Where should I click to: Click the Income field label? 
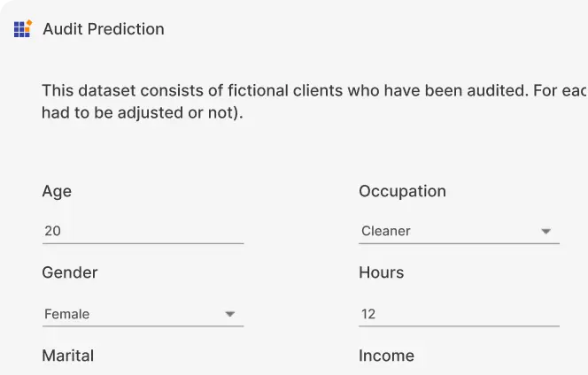coord(387,356)
